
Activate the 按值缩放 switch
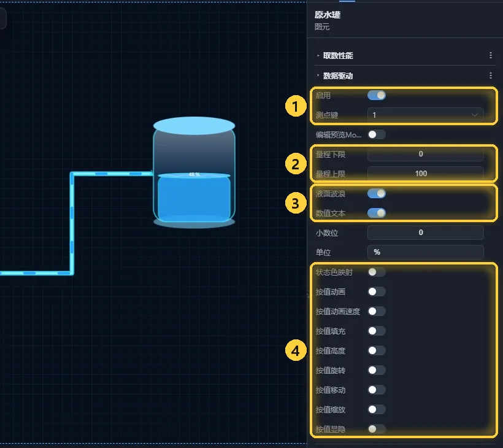coord(377,409)
